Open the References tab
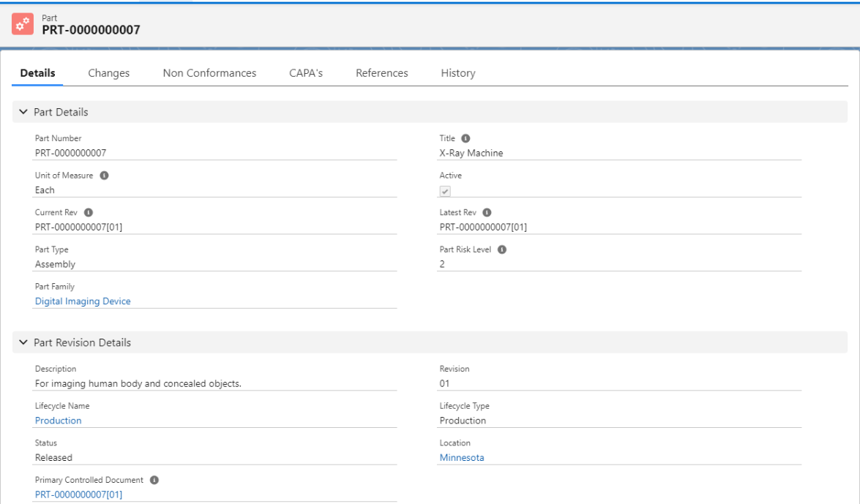 coord(381,73)
